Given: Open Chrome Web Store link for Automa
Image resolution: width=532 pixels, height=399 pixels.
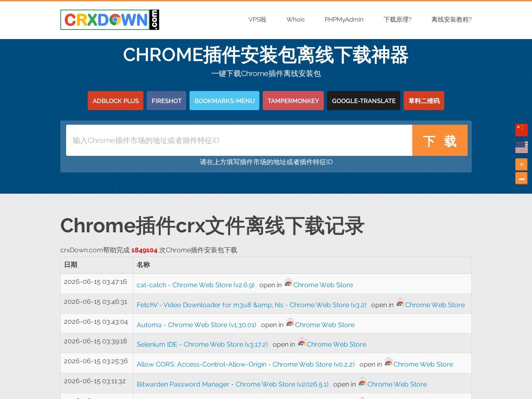Looking at the screenshot, I should point(325,325).
